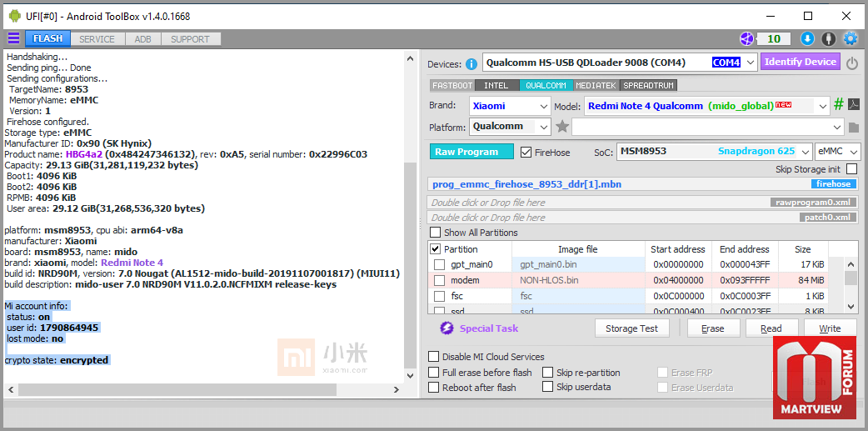Click the log panel scroll up arrow
The width and height of the screenshot is (868, 431).
(x=410, y=58)
